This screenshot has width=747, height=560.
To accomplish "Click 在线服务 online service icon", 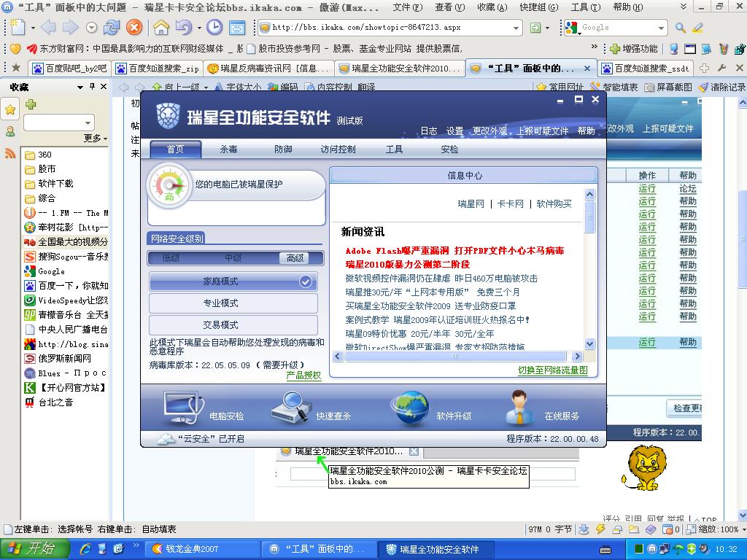I will 519,408.
